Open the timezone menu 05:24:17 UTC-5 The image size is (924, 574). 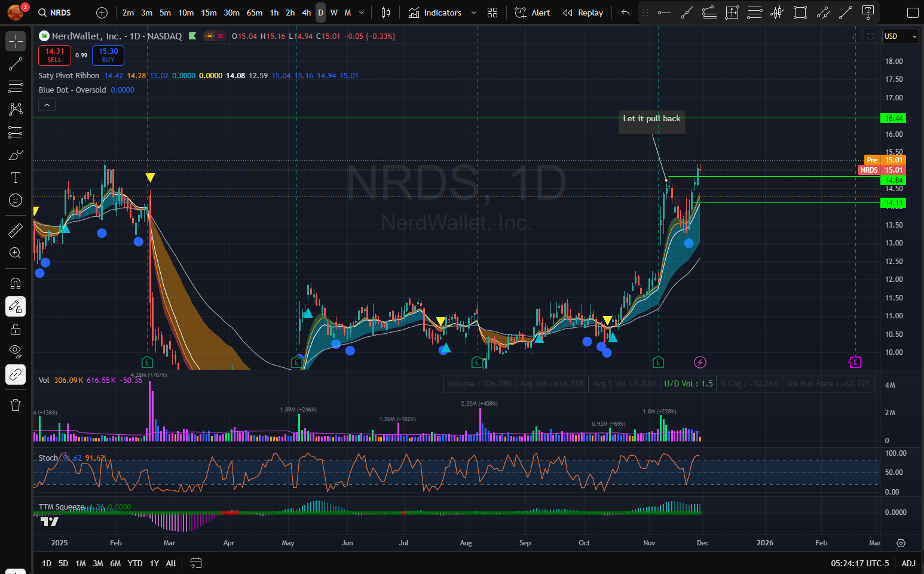859,563
